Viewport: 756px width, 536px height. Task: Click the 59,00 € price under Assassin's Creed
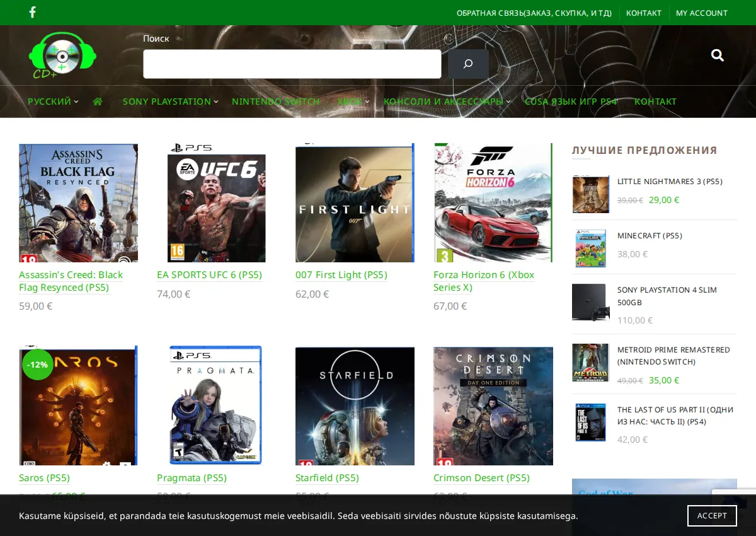(35, 306)
